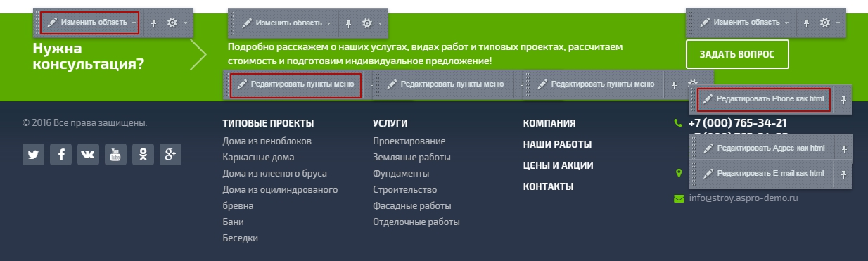
Task: Toggle pin next to 'Редактировать Phone как html'
Action: (x=843, y=99)
